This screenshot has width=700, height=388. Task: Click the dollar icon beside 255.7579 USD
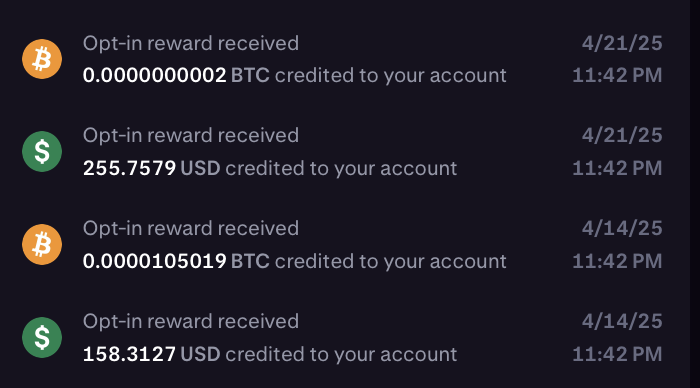pos(42,151)
